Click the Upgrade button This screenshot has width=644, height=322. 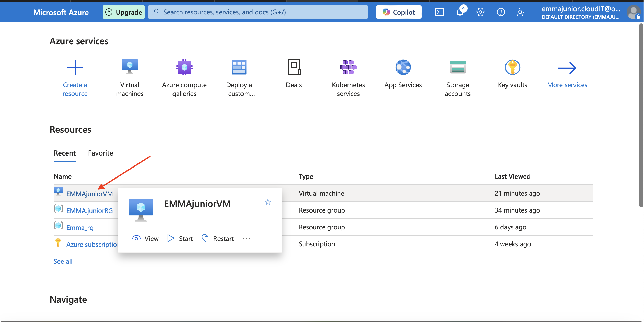(124, 12)
